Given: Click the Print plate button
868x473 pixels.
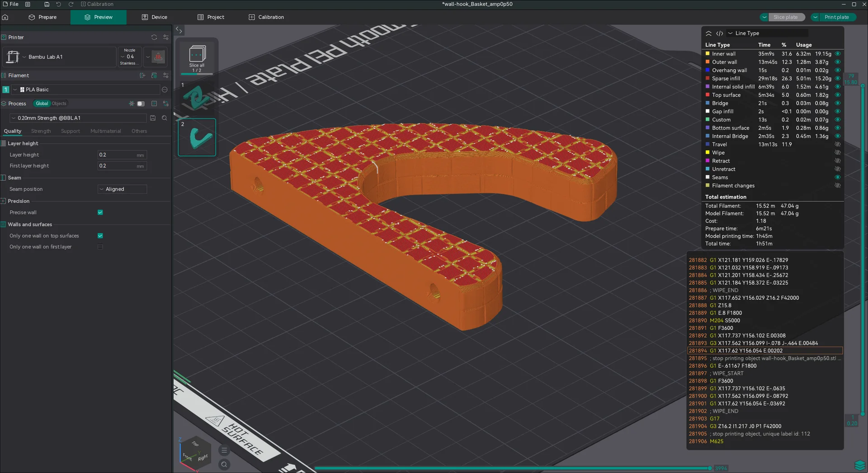Looking at the screenshot, I should 836,17.
